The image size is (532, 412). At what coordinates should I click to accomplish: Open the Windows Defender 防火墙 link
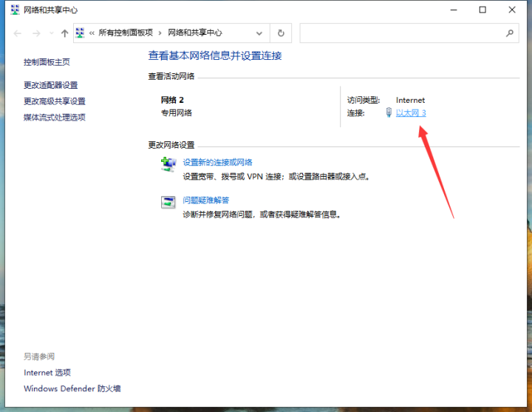pyautogui.click(x=72, y=388)
